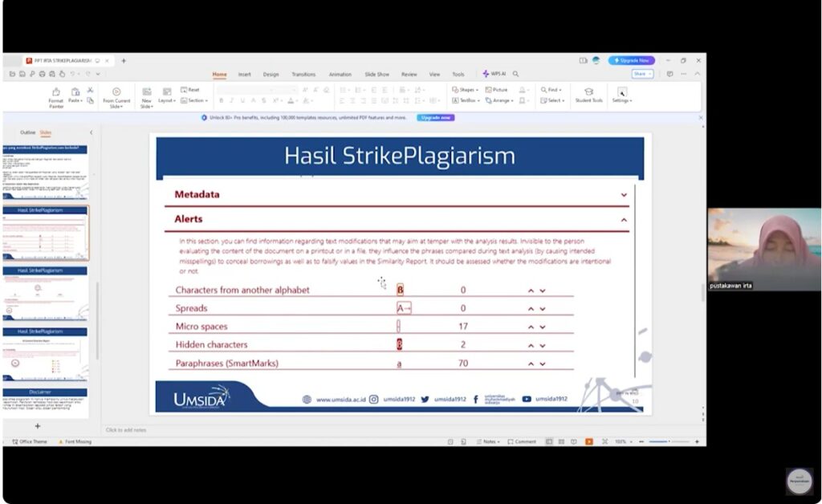Start slideshow From Current Slide
This screenshot has height=504, width=822.
tap(116, 96)
